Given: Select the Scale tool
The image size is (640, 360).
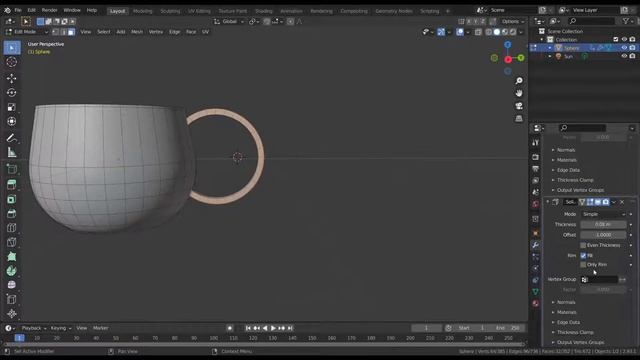Looking at the screenshot, I should [x=12, y=107].
